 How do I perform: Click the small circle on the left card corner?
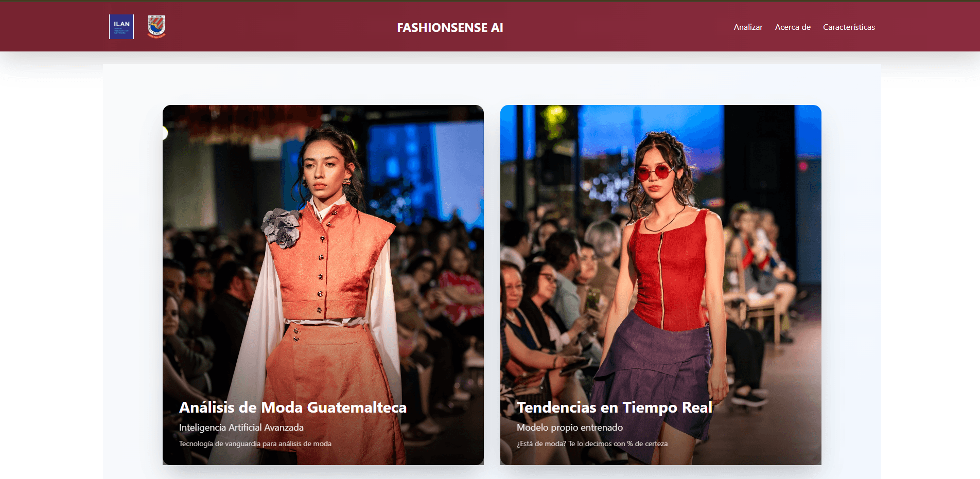(x=166, y=133)
